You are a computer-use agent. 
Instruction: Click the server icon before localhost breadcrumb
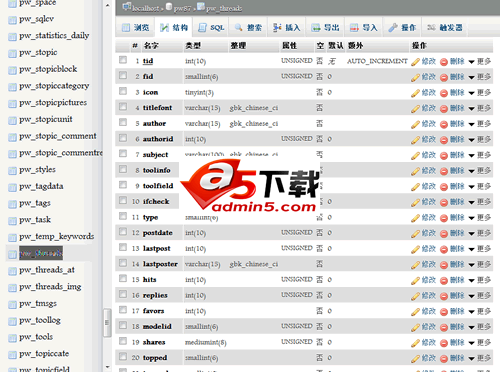(x=127, y=7)
